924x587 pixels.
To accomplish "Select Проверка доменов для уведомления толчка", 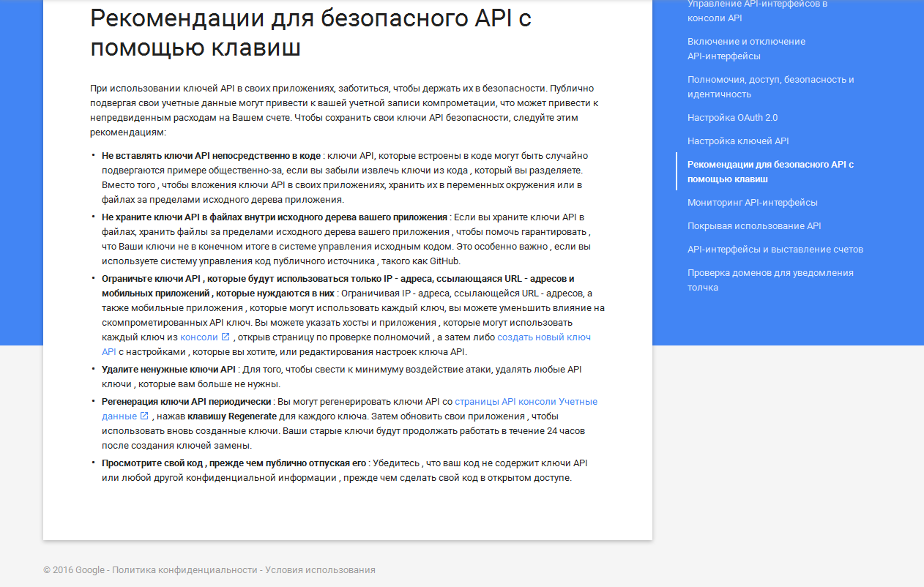I will click(x=770, y=280).
